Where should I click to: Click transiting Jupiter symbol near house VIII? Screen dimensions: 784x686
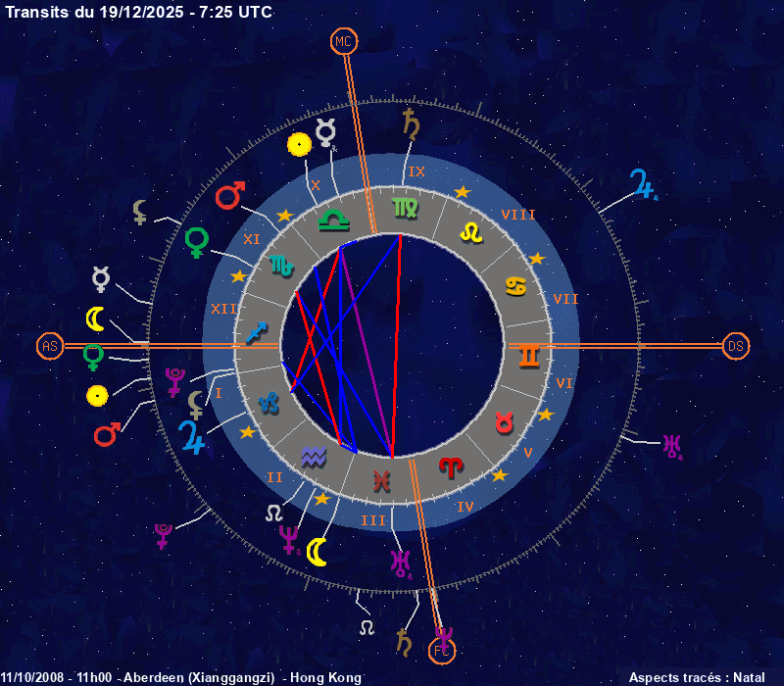pyautogui.click(x=642, y=183)
